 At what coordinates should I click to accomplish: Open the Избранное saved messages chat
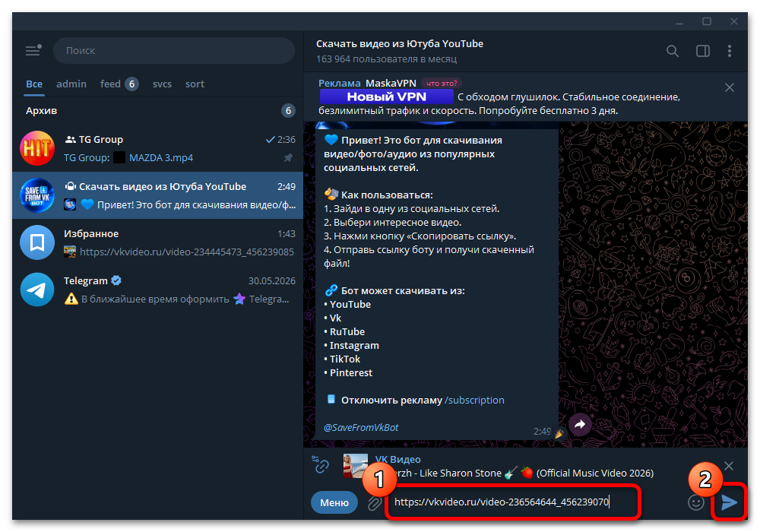point(158,242)
